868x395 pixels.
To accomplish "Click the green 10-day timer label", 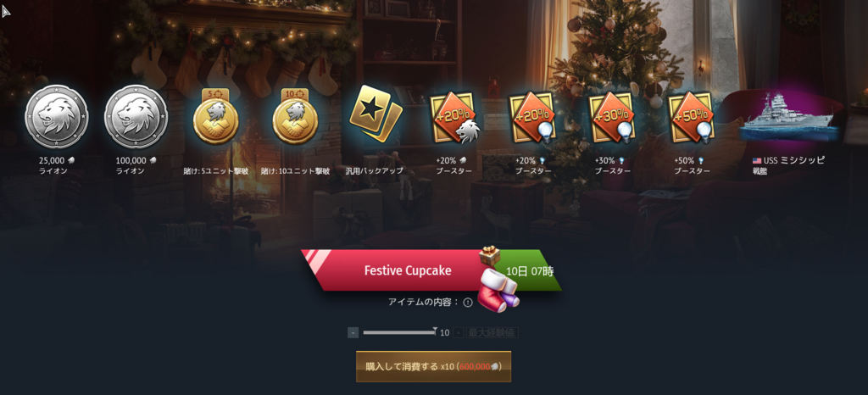I will (x=530, y=271).
